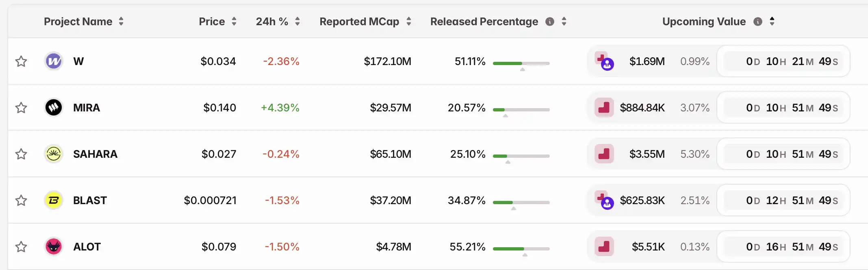Click the MIRA unlock allocation icon
The image size is (868, 270).
point(604,108)
